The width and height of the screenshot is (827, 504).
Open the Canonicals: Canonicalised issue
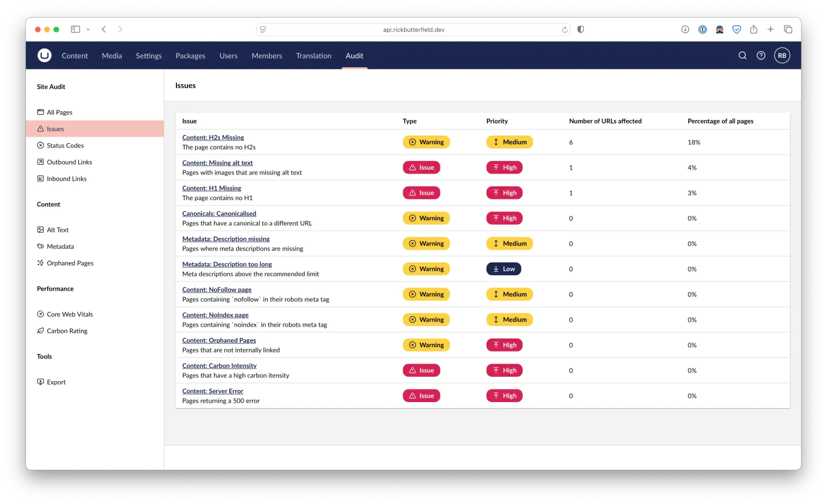pyautogui.click(x=219, y=213)
